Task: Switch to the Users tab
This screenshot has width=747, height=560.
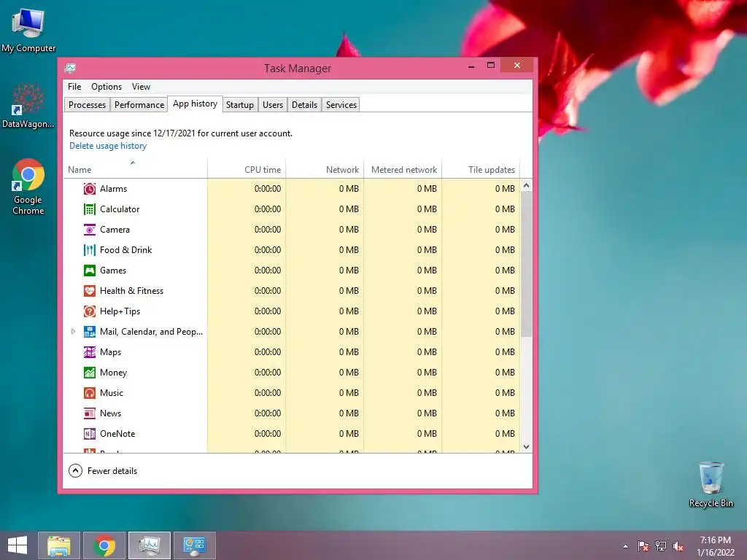Action: pos(273,105)
